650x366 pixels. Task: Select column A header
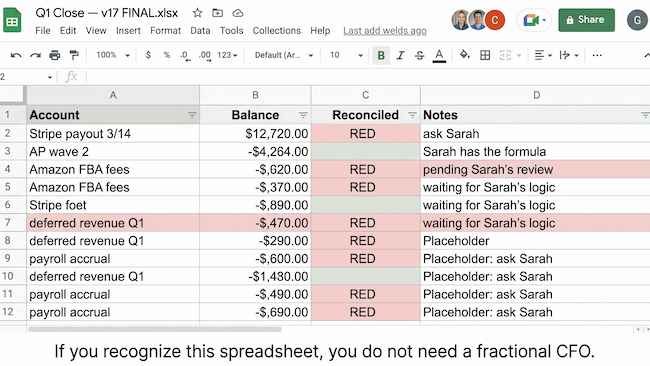point(113,95)
